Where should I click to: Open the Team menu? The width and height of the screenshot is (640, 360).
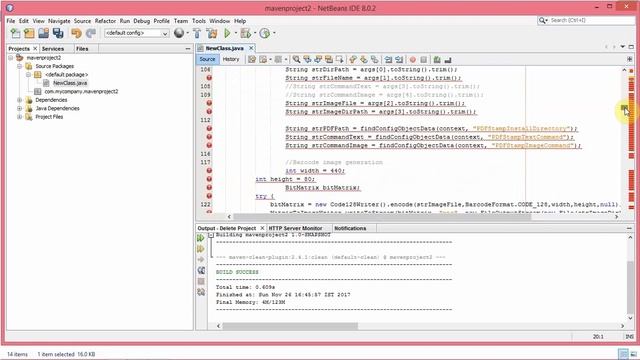point(181,21)
